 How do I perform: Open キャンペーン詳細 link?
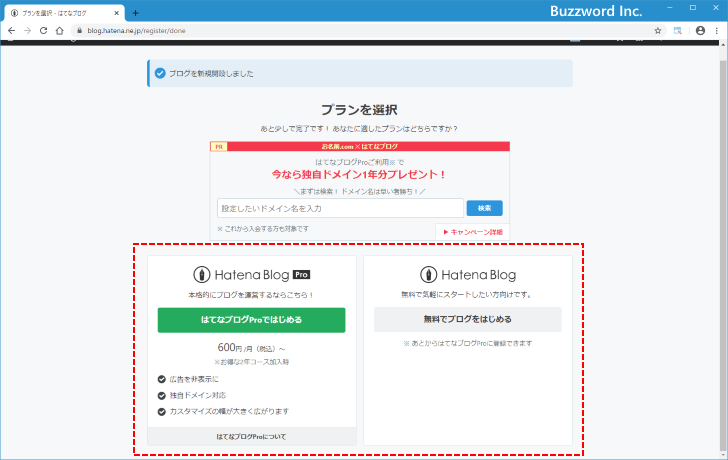(x=473, y=232)
